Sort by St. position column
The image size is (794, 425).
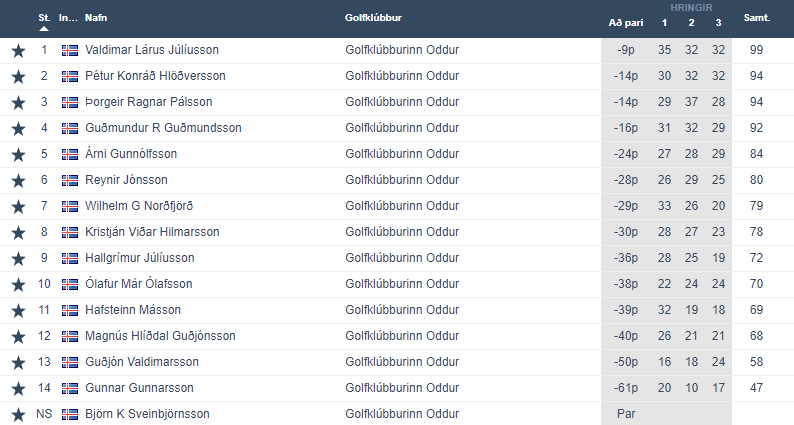(x=44, y=18)
